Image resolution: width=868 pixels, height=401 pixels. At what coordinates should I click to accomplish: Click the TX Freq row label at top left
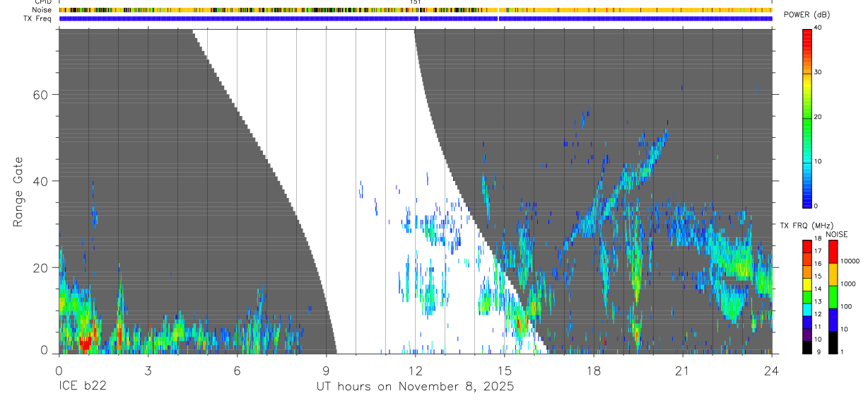point(37,18)
